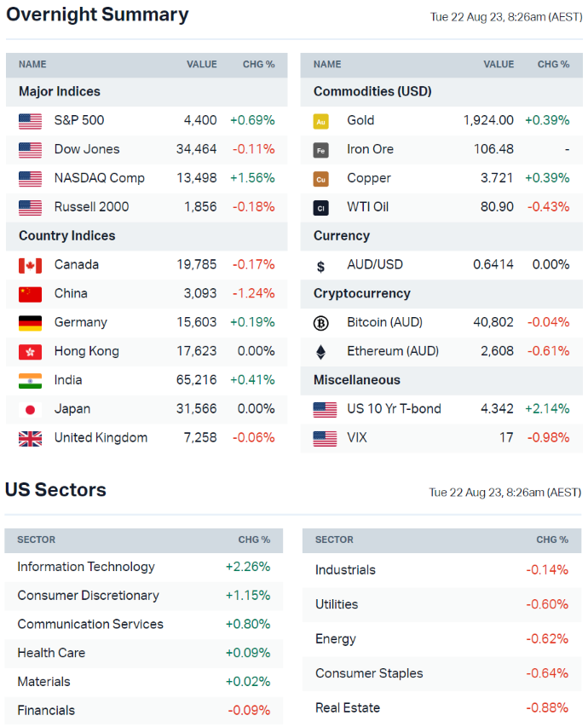Click the Commodities VALUE column header
The image size is (588, 727).
(499, 65)
